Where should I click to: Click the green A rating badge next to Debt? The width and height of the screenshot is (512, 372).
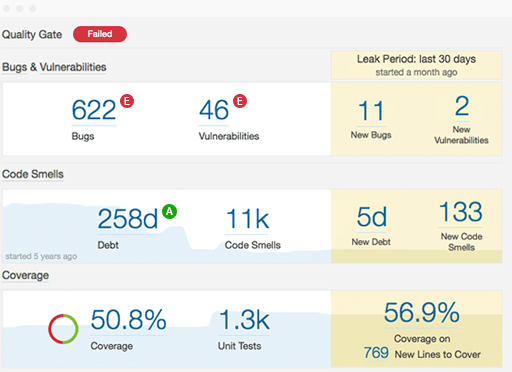coord(169,211)
